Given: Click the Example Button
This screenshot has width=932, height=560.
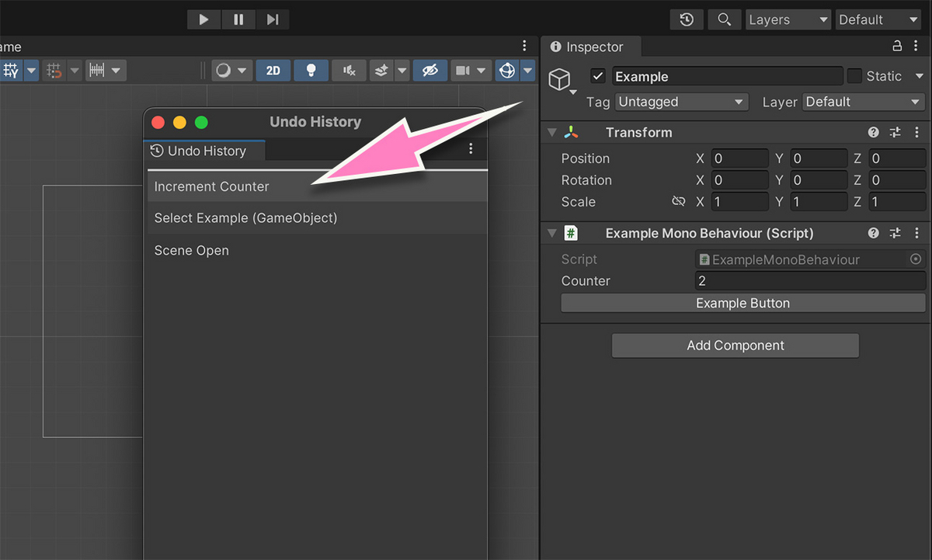Looking at the screenshot, I should (x=743, y=303).
